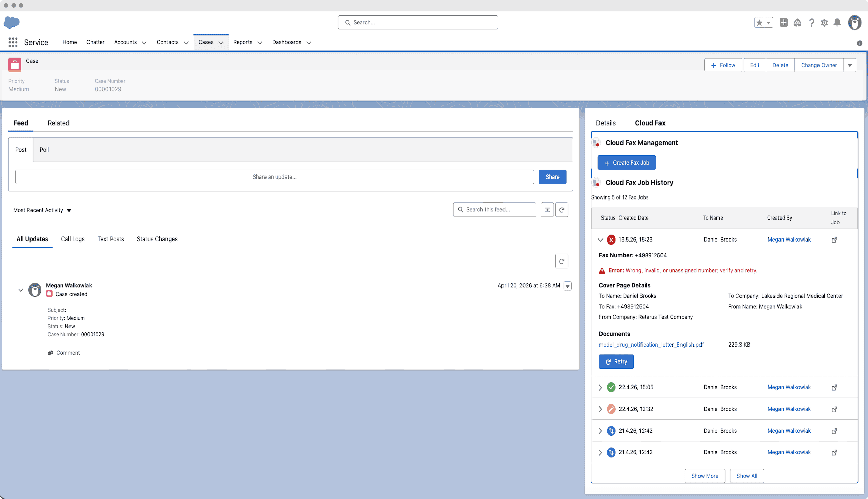This screenshot has width=868, height=499.
Task: Go to the Home nav tab
Action: click(70, 42)
